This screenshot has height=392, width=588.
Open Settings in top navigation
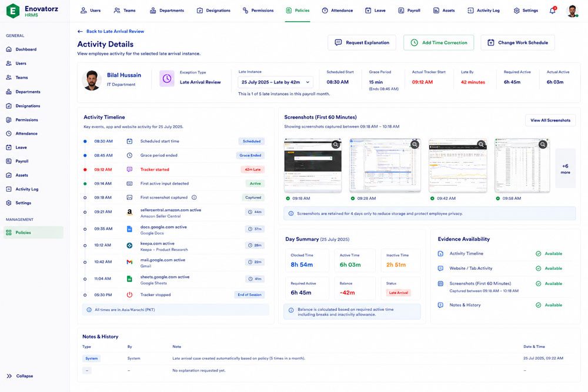click(x=525, y=11)
